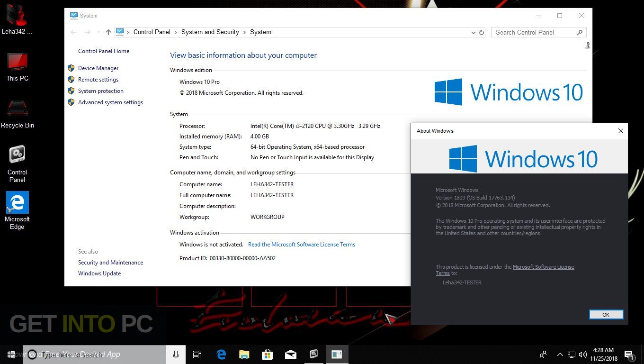Open the Action Center notifications icon
The image size is (644, 364).
coord(630,354)
